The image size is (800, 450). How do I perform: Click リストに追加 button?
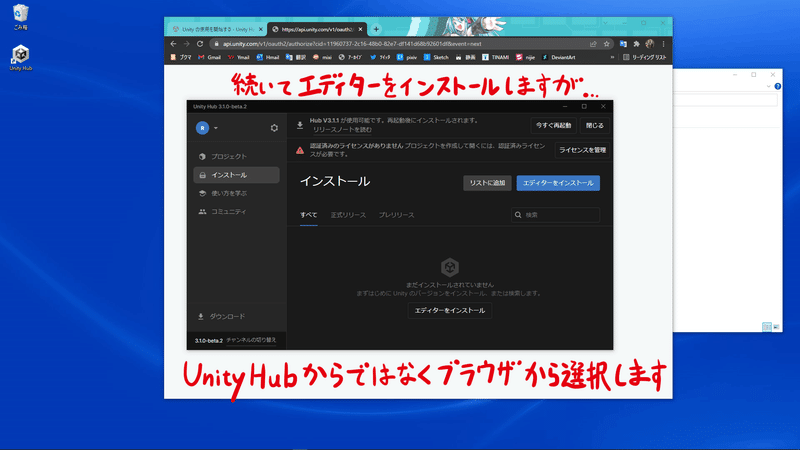[x=487, y=183]
